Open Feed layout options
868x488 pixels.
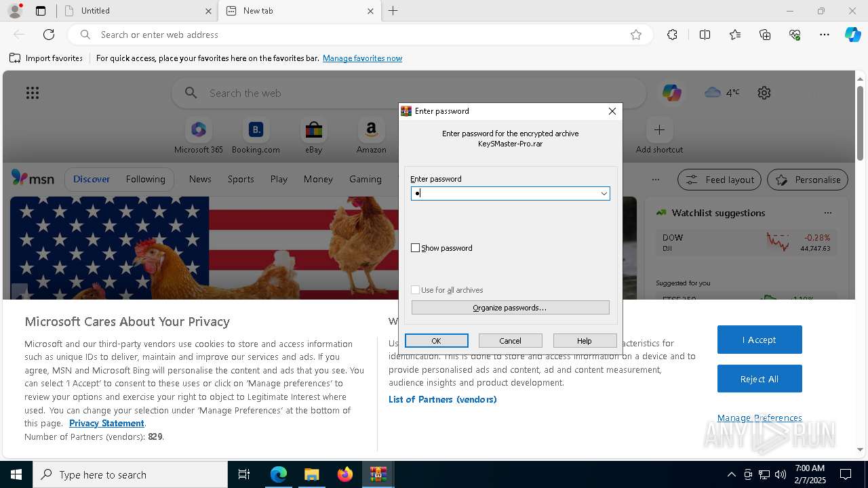[720, 180]
